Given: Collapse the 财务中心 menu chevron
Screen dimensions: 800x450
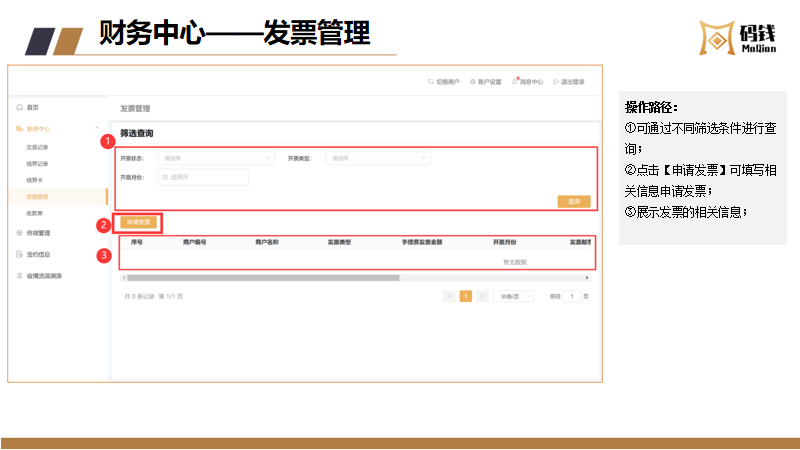Looking at the screenshot, I should coord(96,129).
